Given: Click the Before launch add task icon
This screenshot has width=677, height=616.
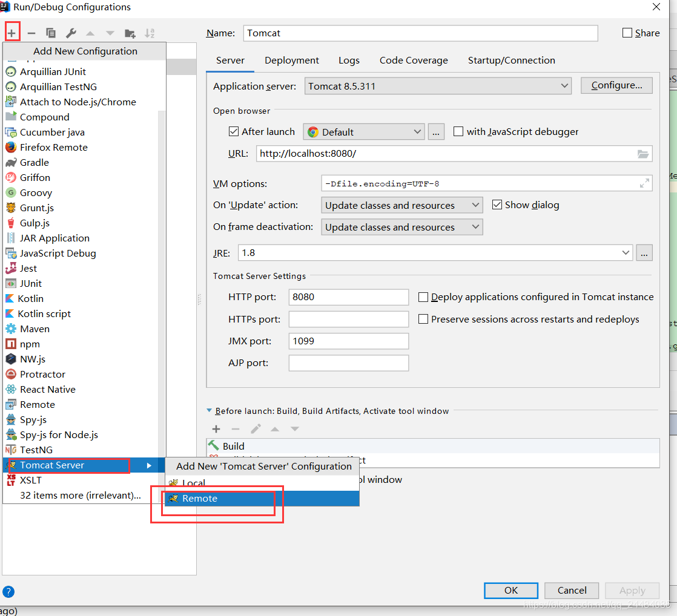Looking at the screenshot, I should (216, 429).
